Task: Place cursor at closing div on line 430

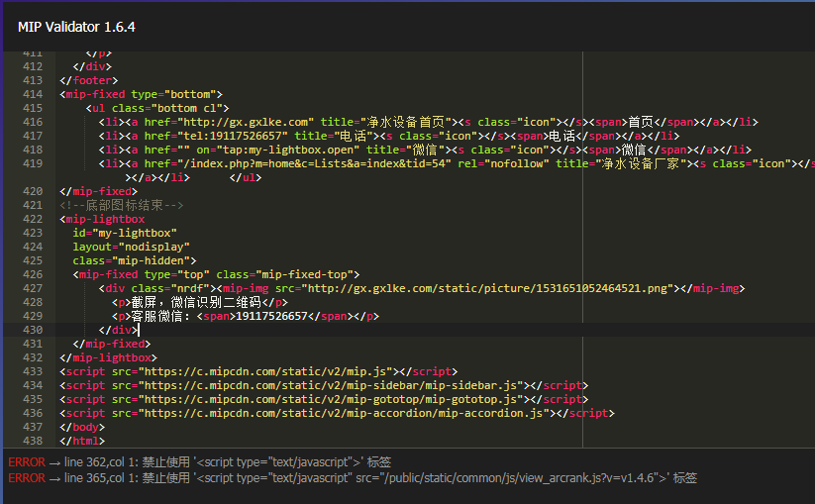Action: point(119,330)
